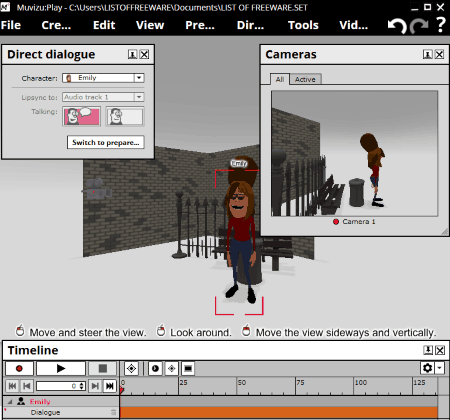The height and width of the screenshot is (420, 450).
Task: Jump to timeline start button
Action: (x=13, y=386)
